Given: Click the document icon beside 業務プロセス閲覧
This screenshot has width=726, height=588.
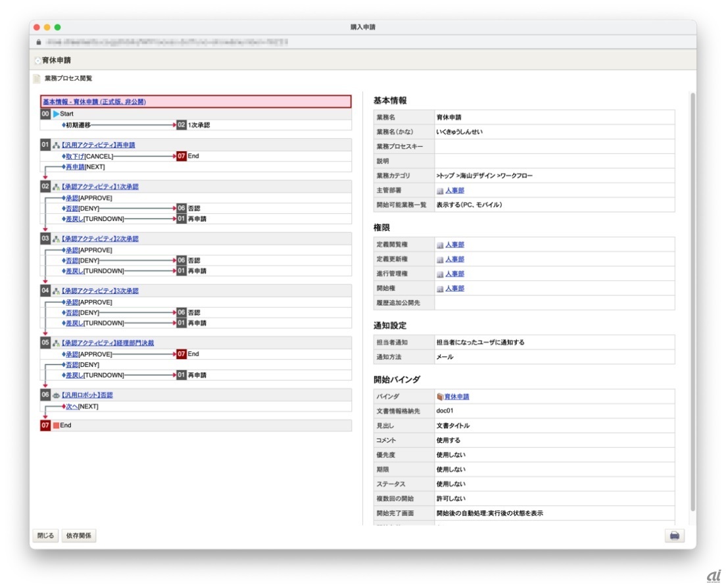Looking at the screenshot, I should coord(37,78).
